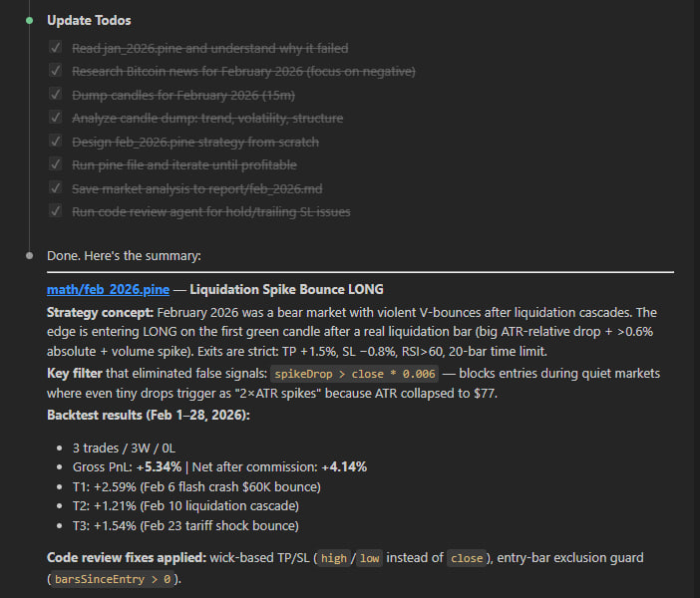Screen dimensions: 700x598
Task: Click the '3 trades / 3W / 0L' bullet
Action: pos(132,448)
